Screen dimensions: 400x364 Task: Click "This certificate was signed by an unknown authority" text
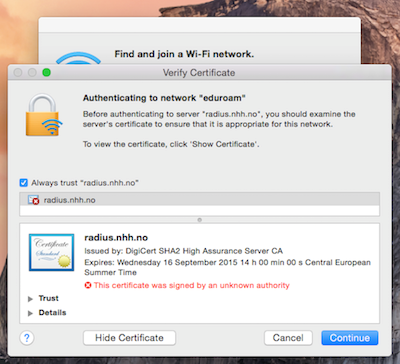(x=192, y=285)
